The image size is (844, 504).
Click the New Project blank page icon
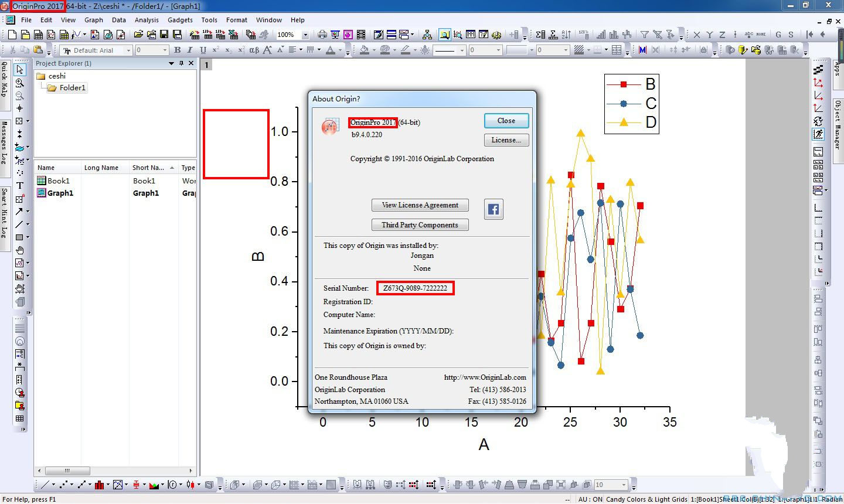[12, 35]
